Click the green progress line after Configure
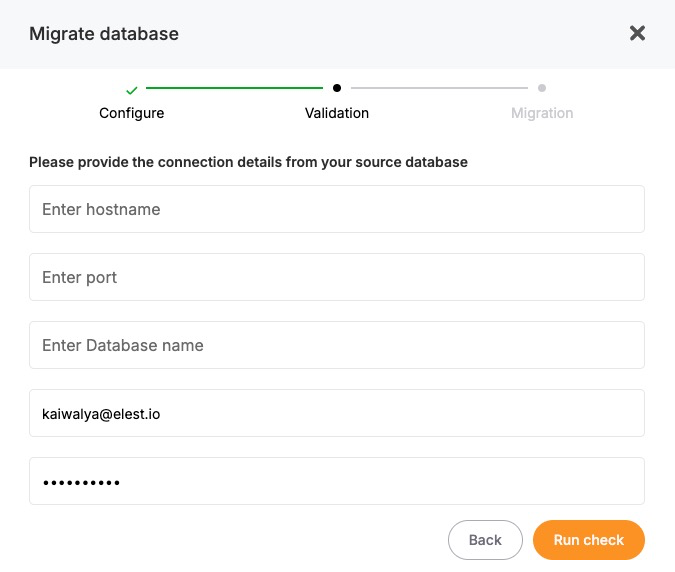The width and height of the screenshot is (675, 572). pyautogui.click(x=234, y=88)
